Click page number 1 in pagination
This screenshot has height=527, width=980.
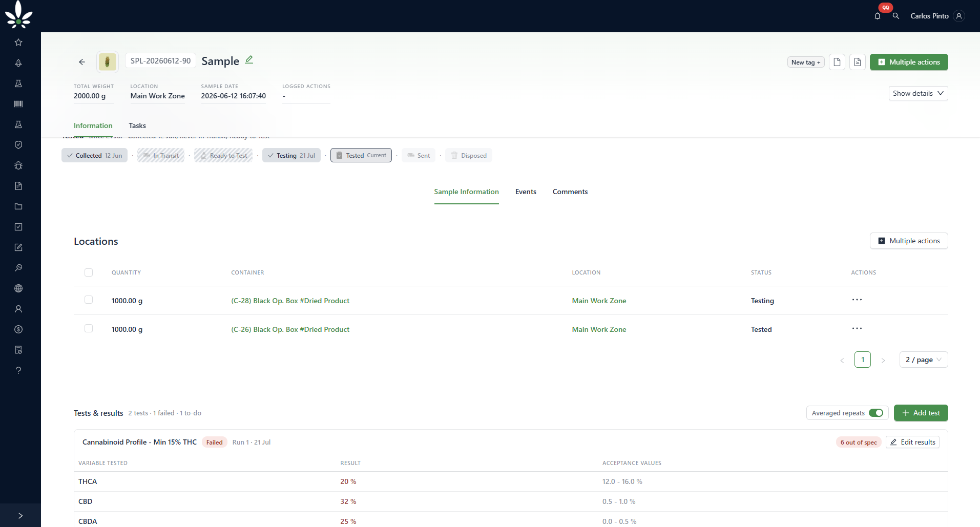[x=863, y=360]
